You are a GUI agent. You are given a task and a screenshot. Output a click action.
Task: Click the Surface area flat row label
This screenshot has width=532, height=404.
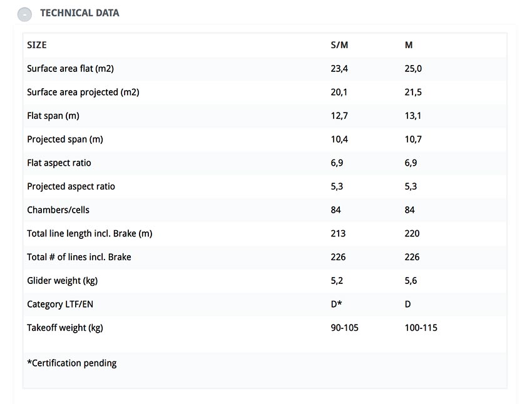click(x=70, y=69)
